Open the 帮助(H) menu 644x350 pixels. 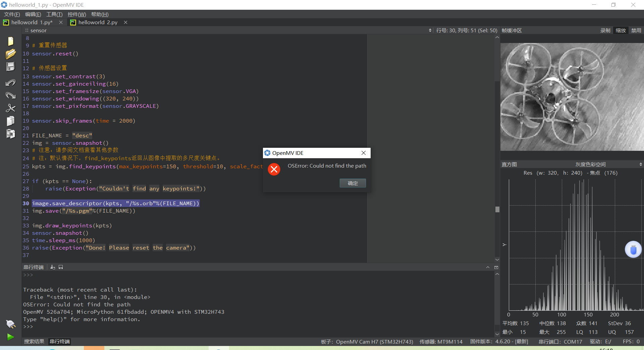point(100,14)
